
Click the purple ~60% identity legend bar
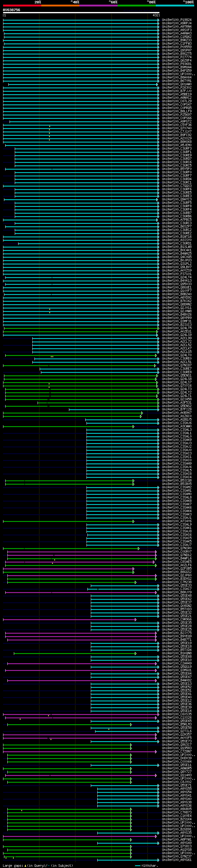(98, 6)
